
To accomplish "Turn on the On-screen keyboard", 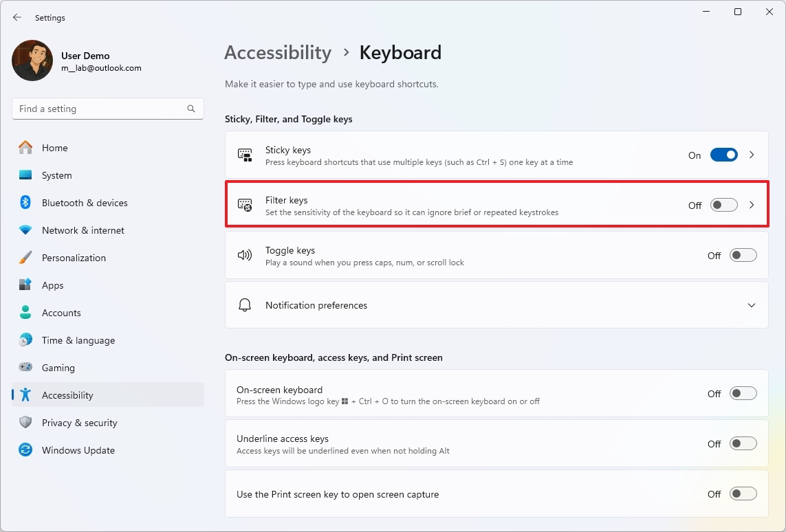I will point(743,393).
